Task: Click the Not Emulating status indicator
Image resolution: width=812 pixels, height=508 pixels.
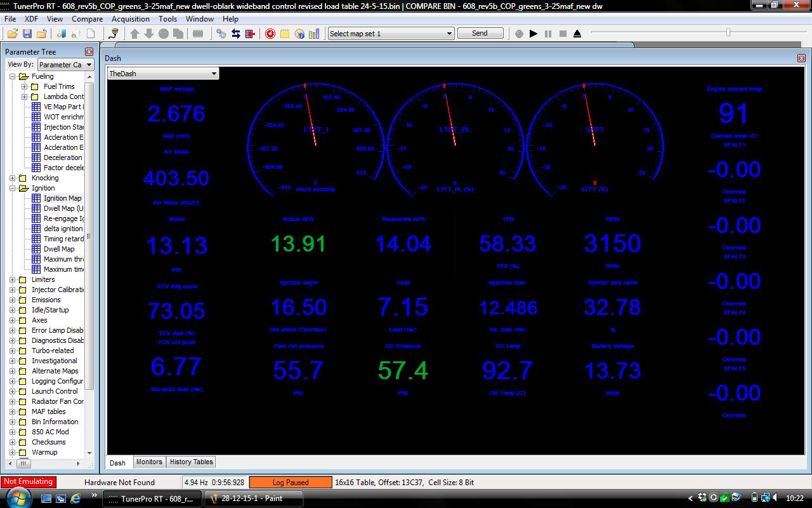Action: [x=28, y=482]
